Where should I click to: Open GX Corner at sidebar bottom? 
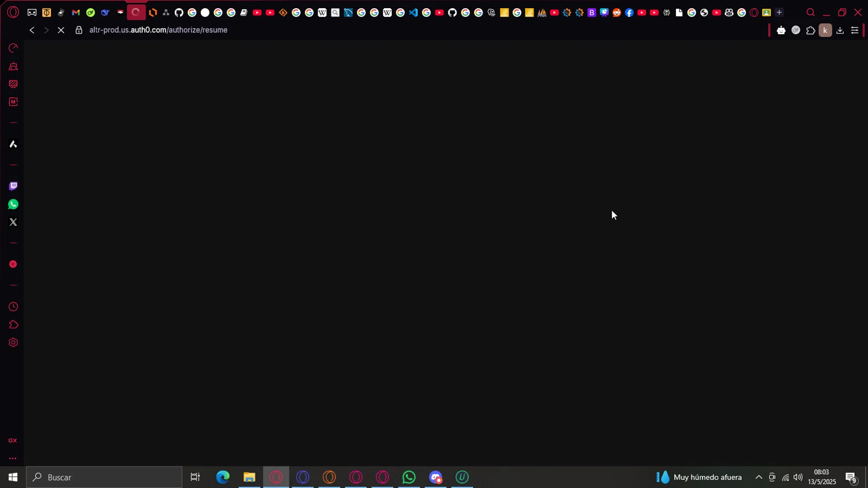pyautogui.click(x=13, y=441)
